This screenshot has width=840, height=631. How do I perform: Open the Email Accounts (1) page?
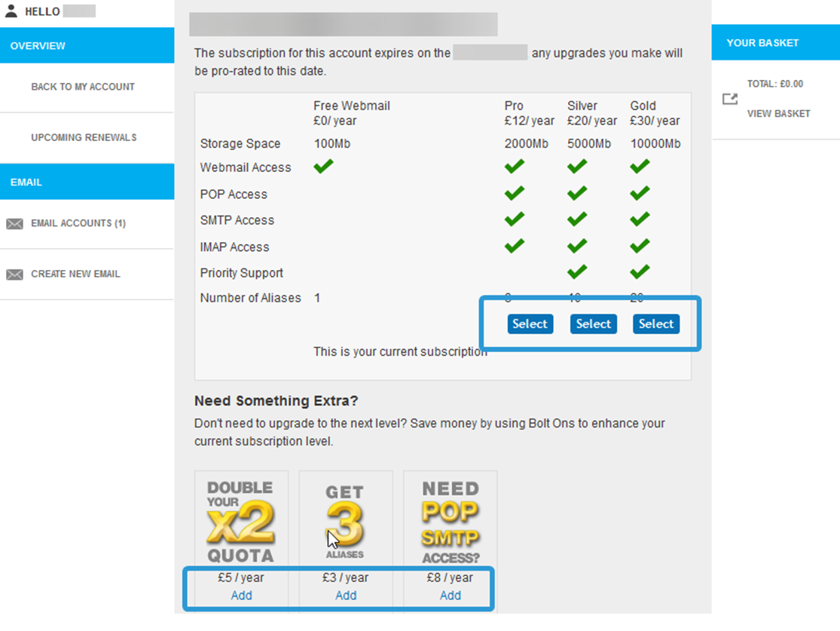[x=78, y=224]
